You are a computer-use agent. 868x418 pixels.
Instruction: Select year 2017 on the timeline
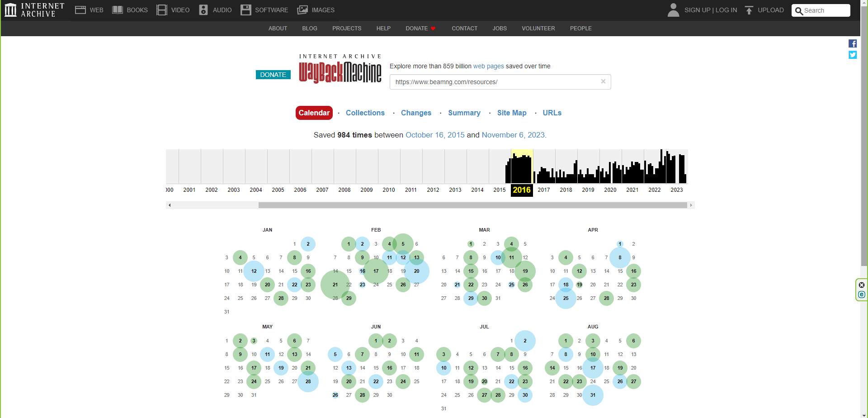coord(544,190)
